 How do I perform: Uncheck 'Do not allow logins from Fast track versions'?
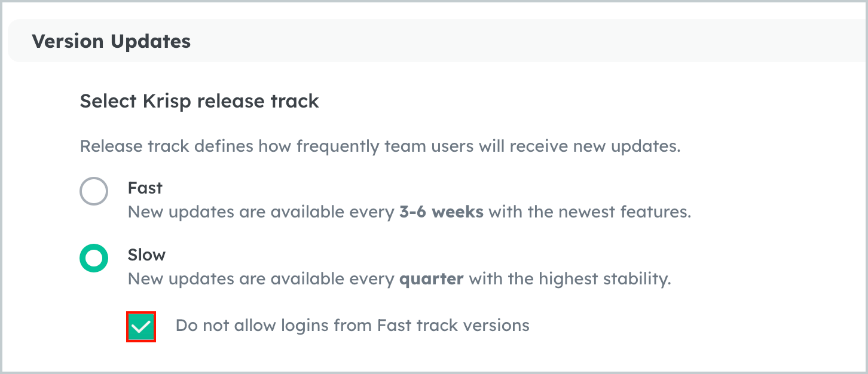[141, 326]
